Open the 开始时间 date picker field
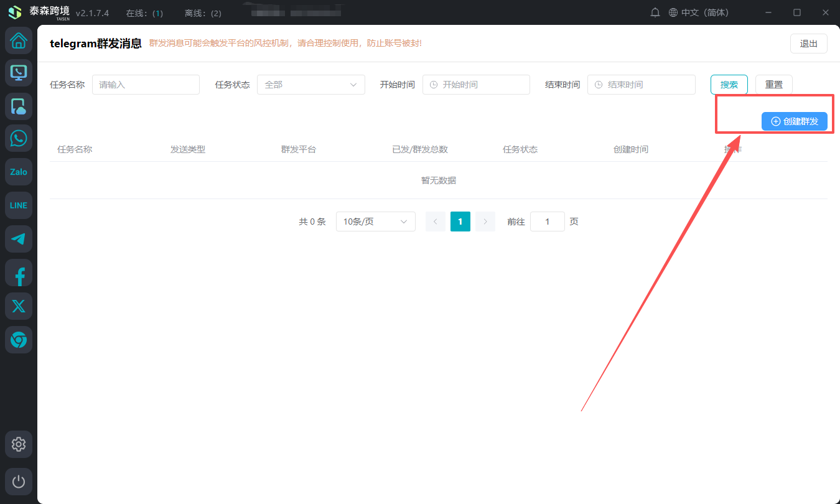This screenshot has width=840, height=504. click(476, 85)
